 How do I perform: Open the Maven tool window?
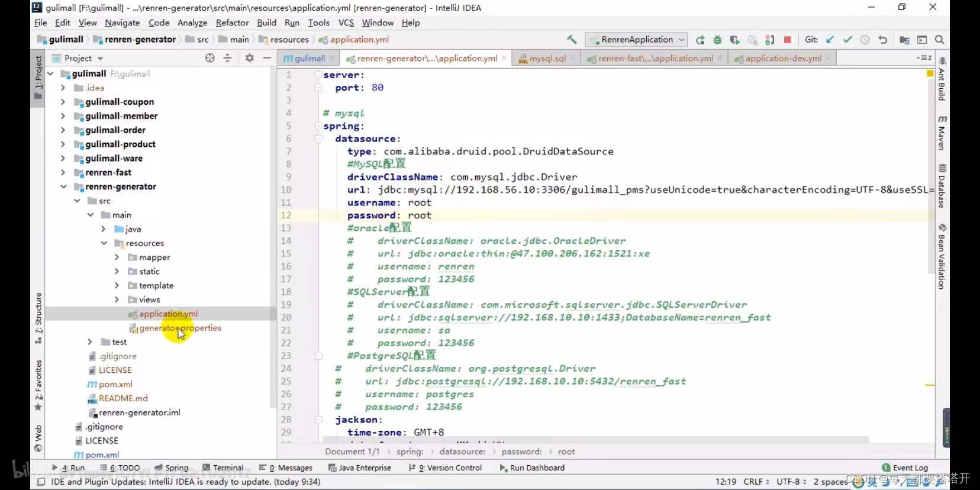942,133
